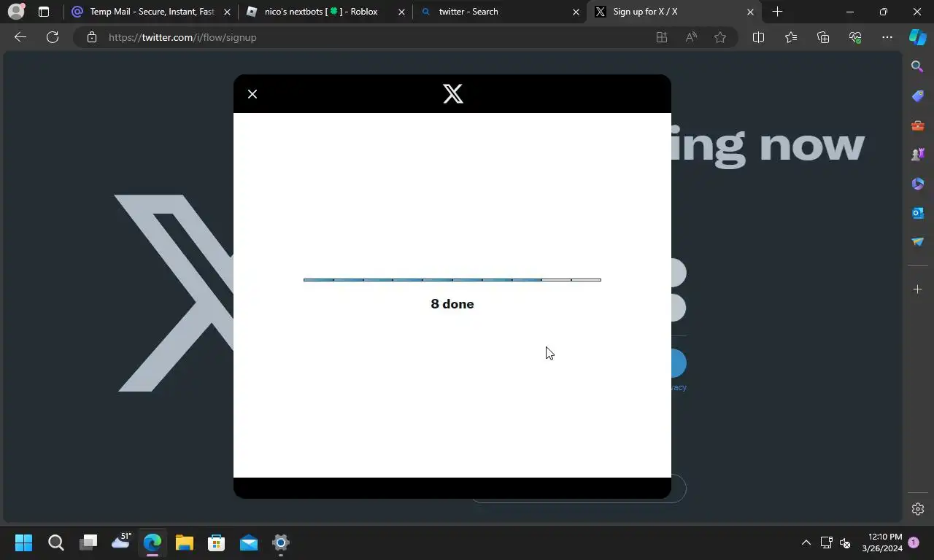Open sidebar Shopping tag
The height and width of the screenshot is (560, 934).
pyautogui.click(x=918, y=96)
